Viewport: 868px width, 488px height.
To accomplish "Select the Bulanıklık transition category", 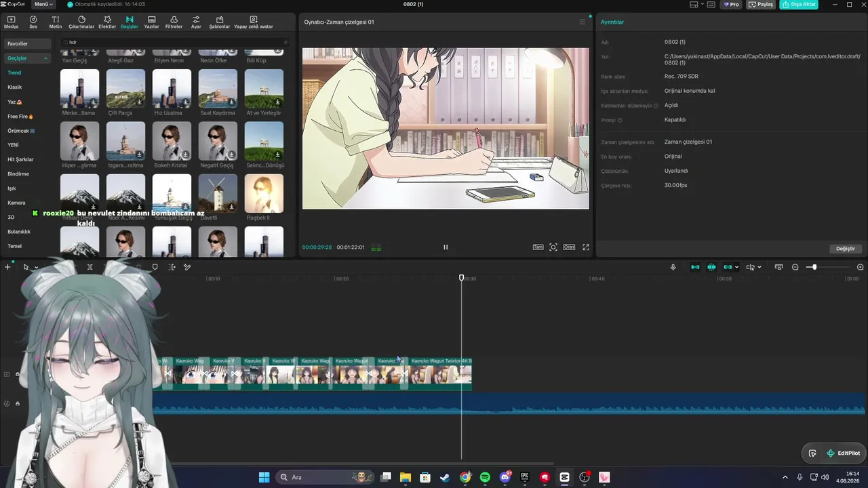I will click(x=19, y=232).
